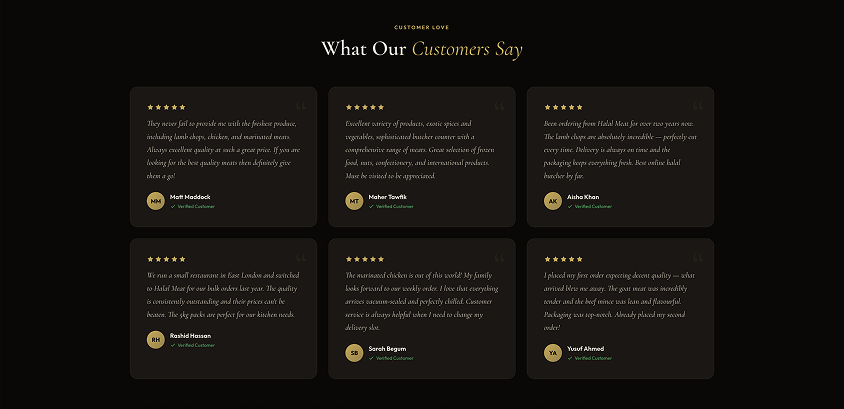Select the Aisha Khan reviewer name
844x409 pixels.
point(583,197)
